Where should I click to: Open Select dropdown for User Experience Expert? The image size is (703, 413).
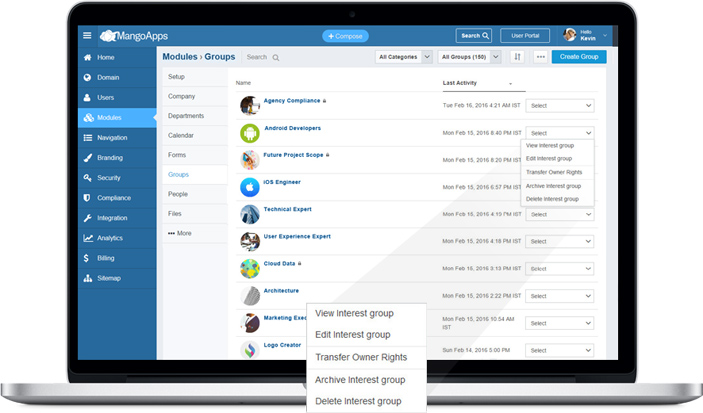coord(560,241)
